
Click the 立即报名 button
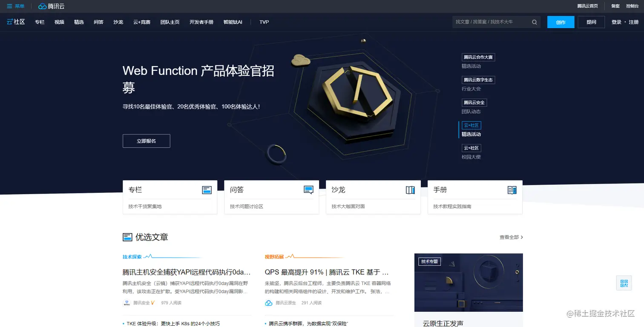(147, 141)
